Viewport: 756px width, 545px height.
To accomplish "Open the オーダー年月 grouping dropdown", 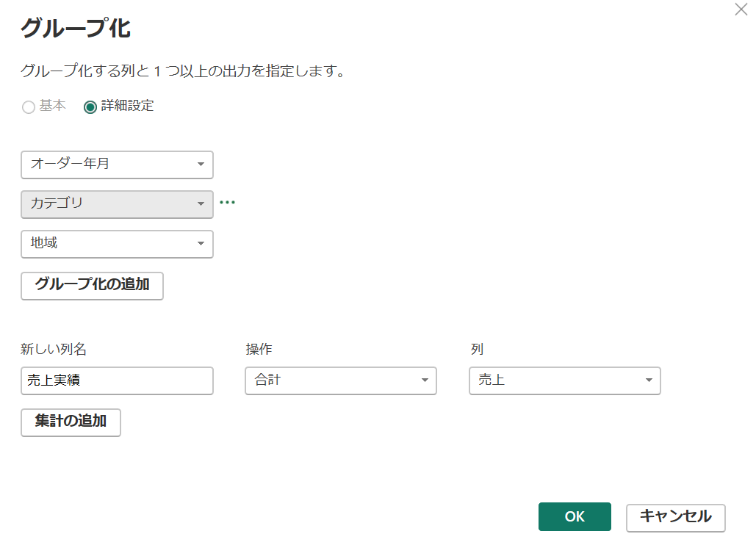I will pyautogui.click(x=117, y=165).
